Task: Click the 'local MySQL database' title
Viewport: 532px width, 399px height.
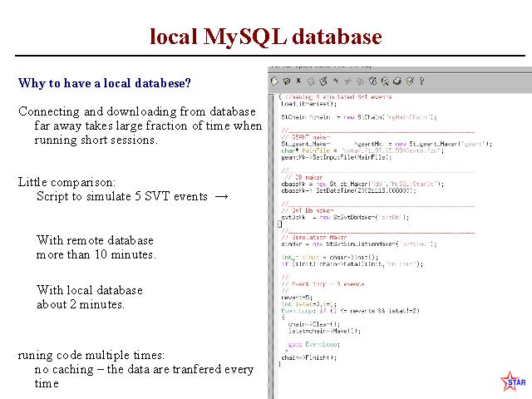Action: (266, 37)
